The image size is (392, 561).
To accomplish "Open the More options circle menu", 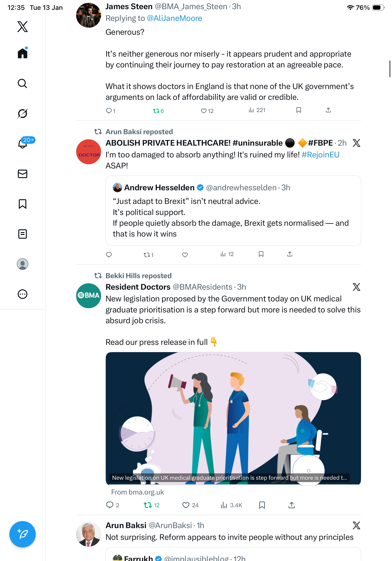I will (x=23, y=294).
